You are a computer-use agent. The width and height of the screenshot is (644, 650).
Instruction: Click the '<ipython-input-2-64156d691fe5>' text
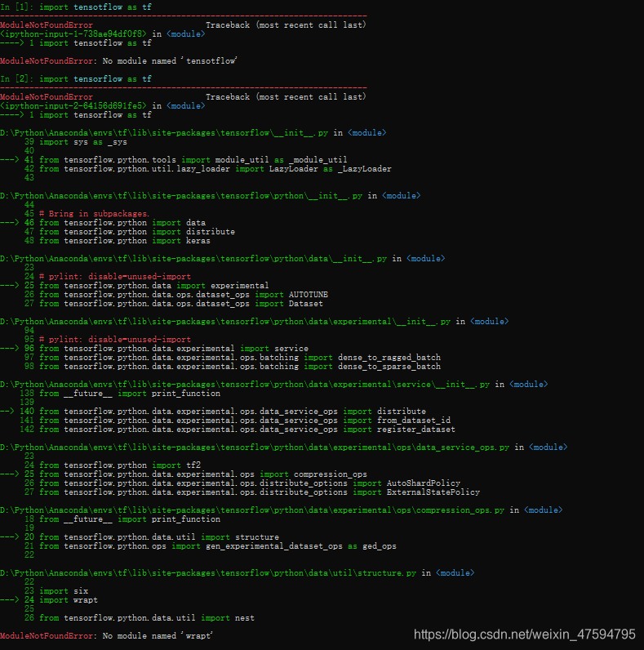(x=73, y=105)
